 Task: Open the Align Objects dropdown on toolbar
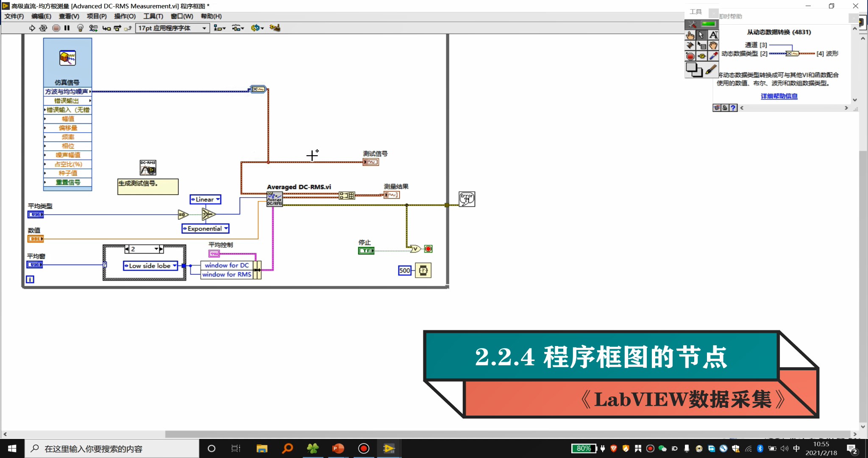coord(220,28)
